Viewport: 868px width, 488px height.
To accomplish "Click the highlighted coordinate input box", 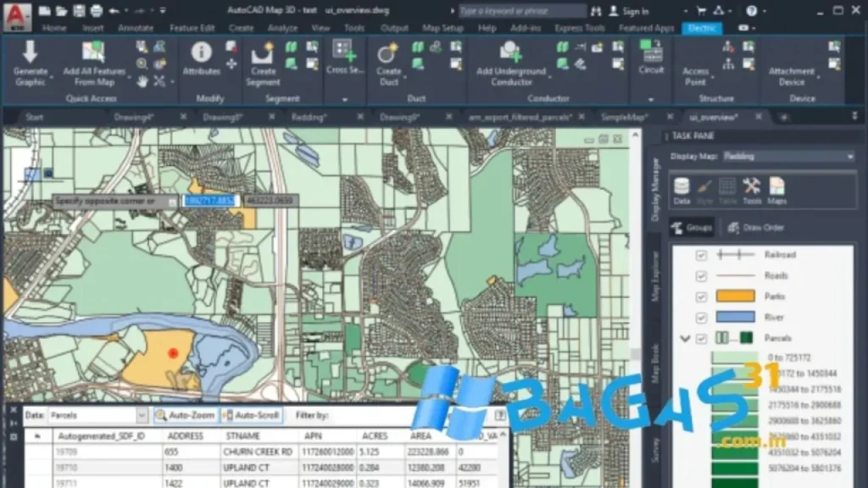I will click(x=210, y=200).
